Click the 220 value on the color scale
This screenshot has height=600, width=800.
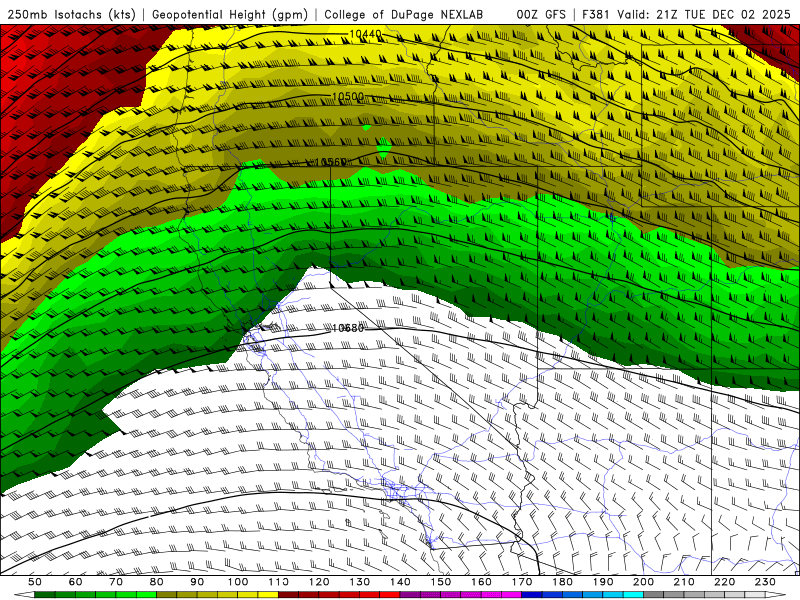click(x=724, y=582)
